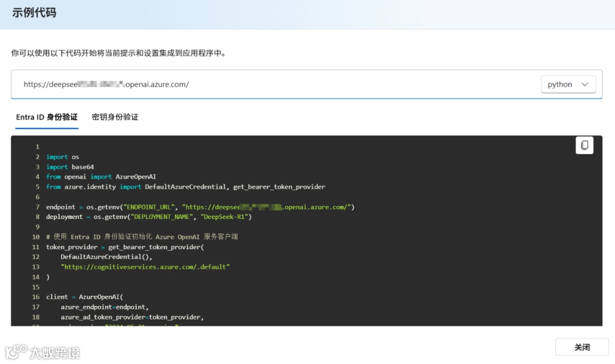Open the python language dropdown
This screenshot has width=615, height=364.
(568, 84)
